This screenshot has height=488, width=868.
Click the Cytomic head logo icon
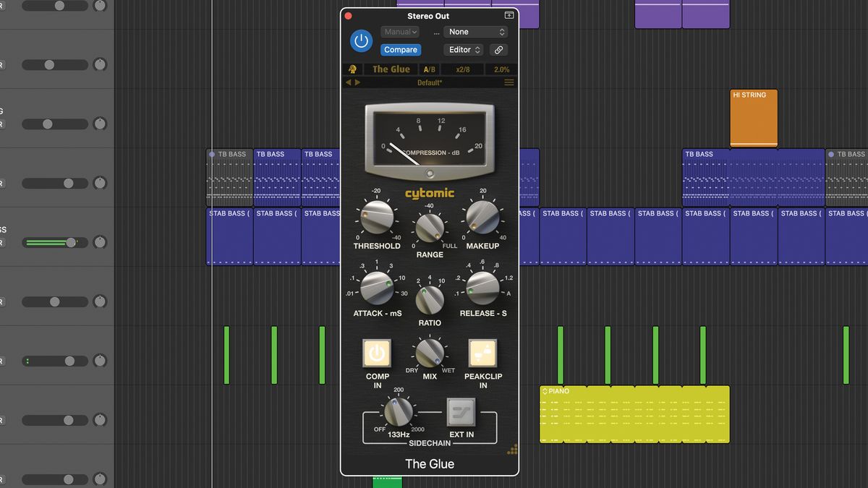tap(353, 69)
